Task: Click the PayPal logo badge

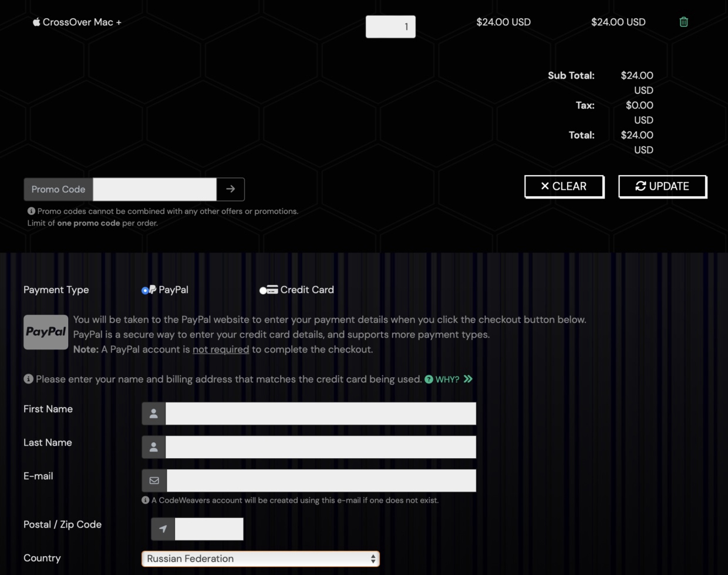Action: (x=46, y=332)
